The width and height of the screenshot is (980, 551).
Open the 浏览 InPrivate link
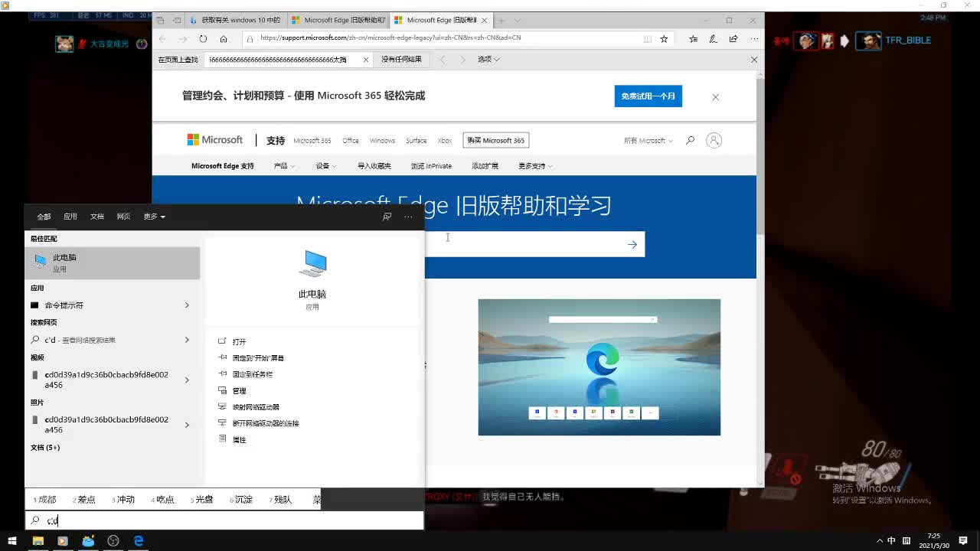pyautogui.click(x=431, y=166)
